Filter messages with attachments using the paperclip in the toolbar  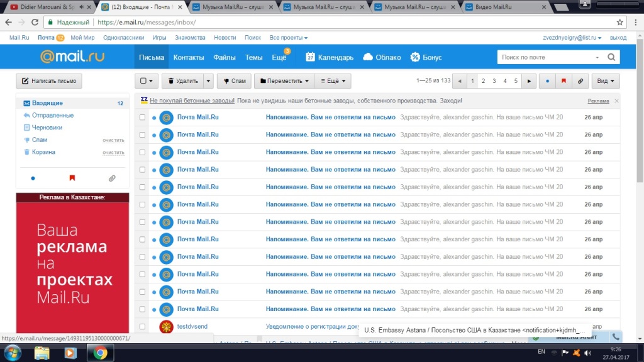(x=580, y=81)
